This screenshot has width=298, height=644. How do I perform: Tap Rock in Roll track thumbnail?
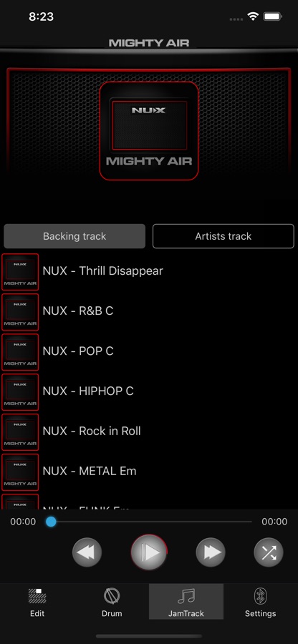click(x=20, y=431)
